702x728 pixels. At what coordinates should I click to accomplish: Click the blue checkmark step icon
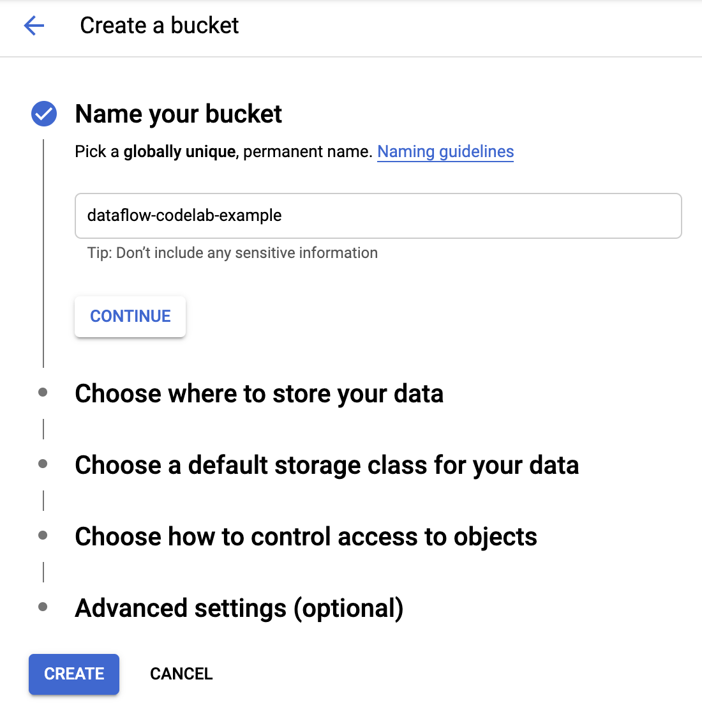tap(44, 114)
